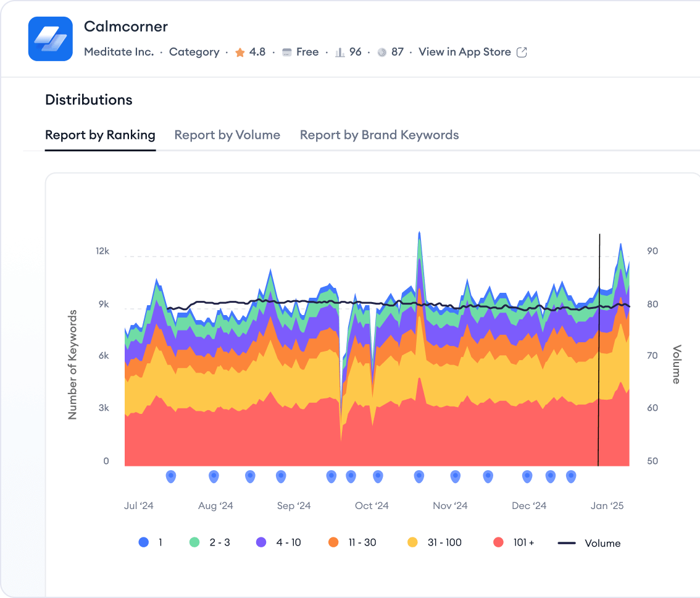The image size is (700, 598).
Task: Switch to Report by Volume tab
Action: pyautogui.click(x=227, y=135)
